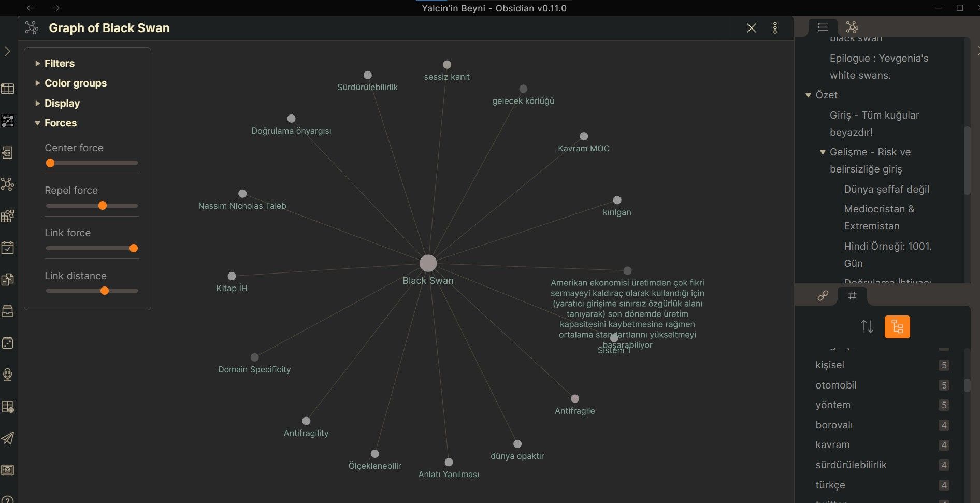
Task: Click the Antifragile graph node
Action: pos(574,399)
